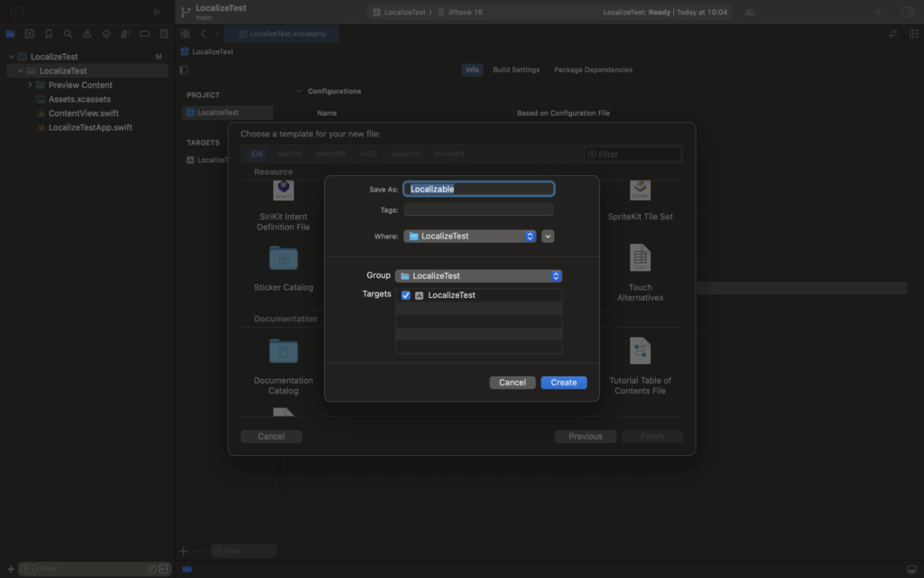The width and height of the screenshot is (924, 578).
Task: Select the LocalizeTest.xcodeproj editor tab
Action: pos(282,33)
